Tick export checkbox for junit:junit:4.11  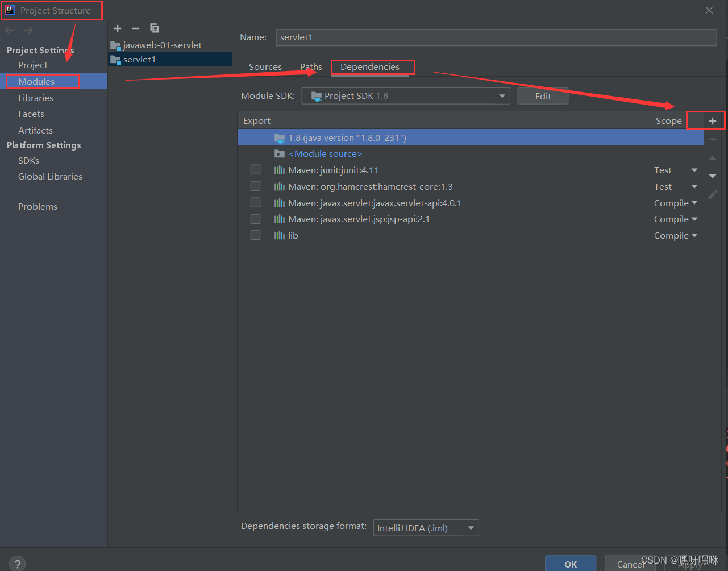pyautogui.click(x=256, y=169)
